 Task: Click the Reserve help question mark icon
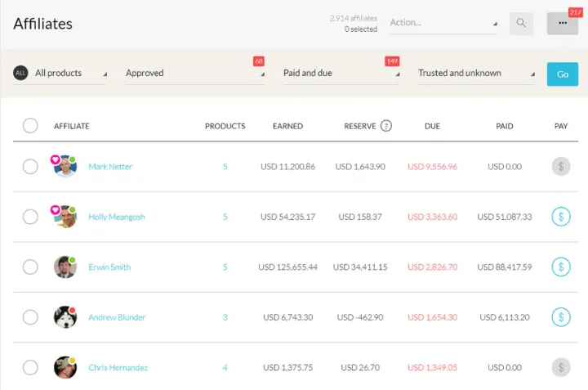386,126
